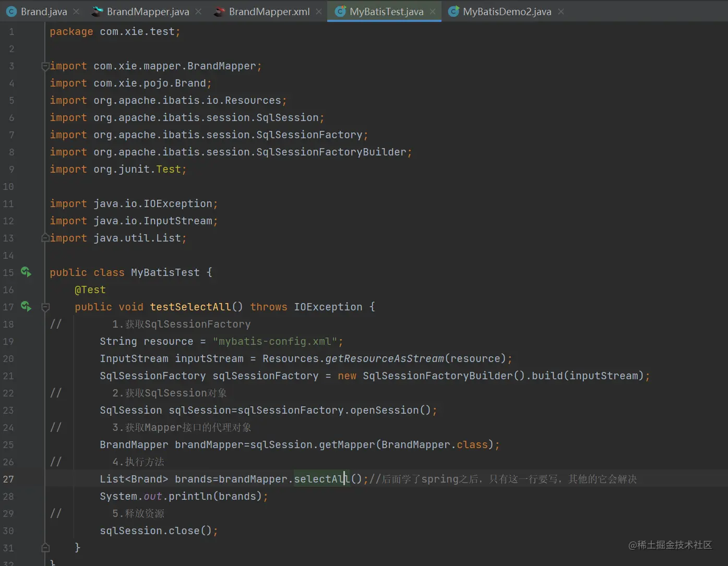Collapse the testSelectAll method body
Screen dimensions: 728x566
45,307
